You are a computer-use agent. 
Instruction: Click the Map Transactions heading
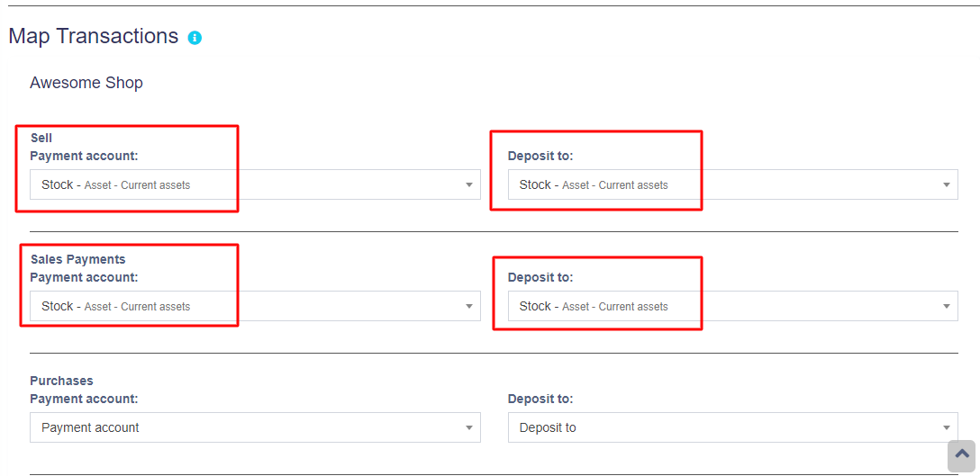(x=94, y=36)
